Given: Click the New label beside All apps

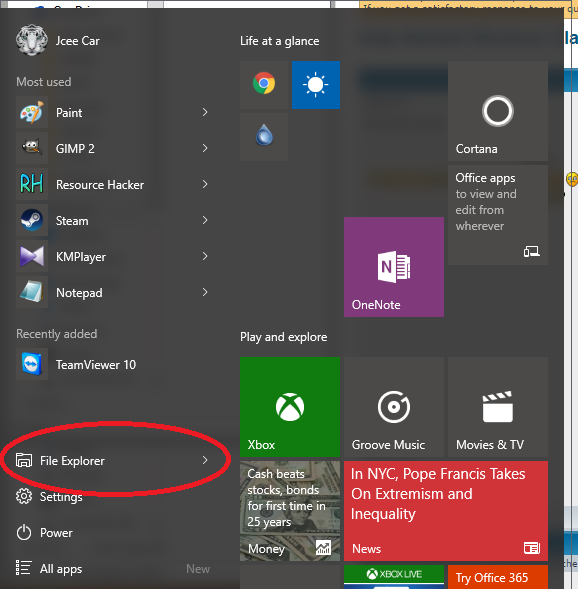Looking at the screenshot, I should click(x=198, y=569).
